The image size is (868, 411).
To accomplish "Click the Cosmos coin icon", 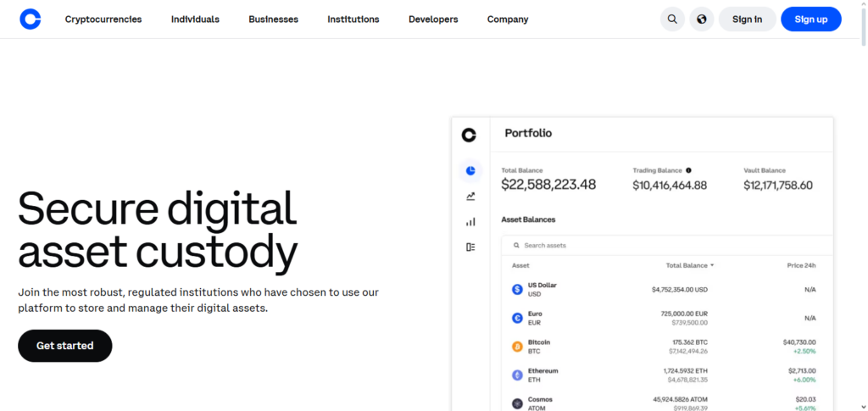I will tap(517, 403).
